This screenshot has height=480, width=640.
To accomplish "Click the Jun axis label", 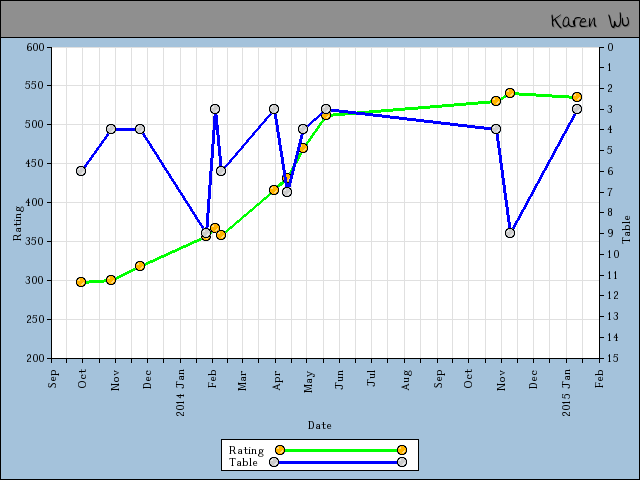I will [339, 380].
